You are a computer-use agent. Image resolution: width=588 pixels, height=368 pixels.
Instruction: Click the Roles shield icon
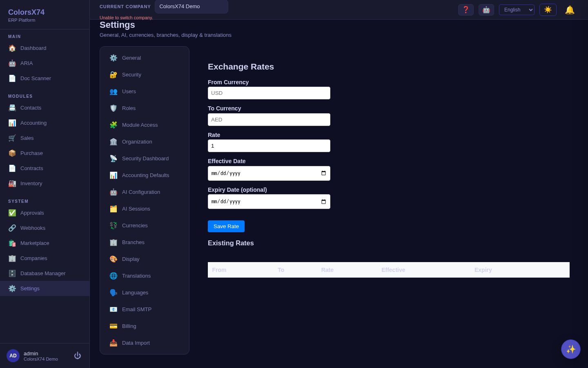tap(114, 108)
